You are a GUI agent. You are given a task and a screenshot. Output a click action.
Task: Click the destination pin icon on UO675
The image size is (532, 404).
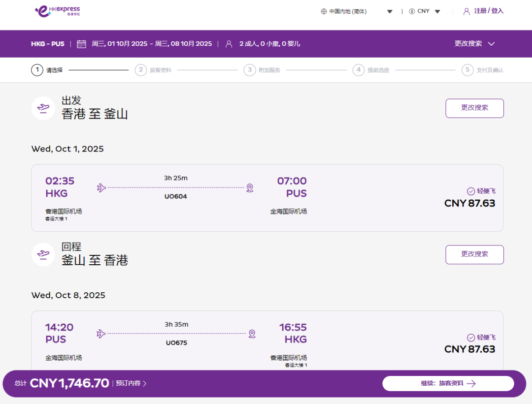tap(252, 334)
